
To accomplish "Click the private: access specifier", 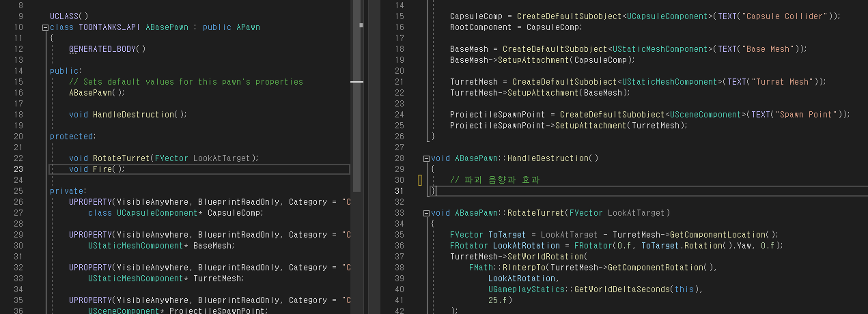I will click(68, 191).
